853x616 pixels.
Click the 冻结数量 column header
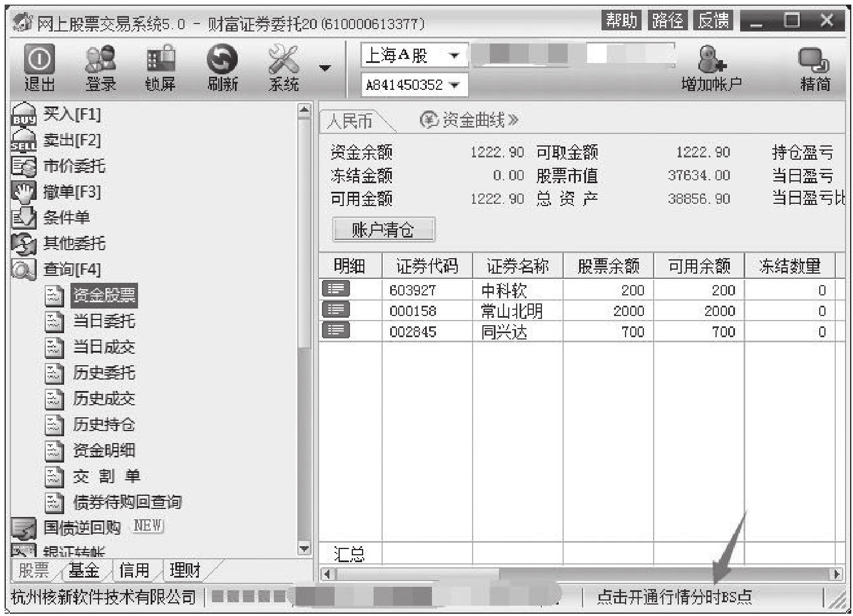pos(789,266)
